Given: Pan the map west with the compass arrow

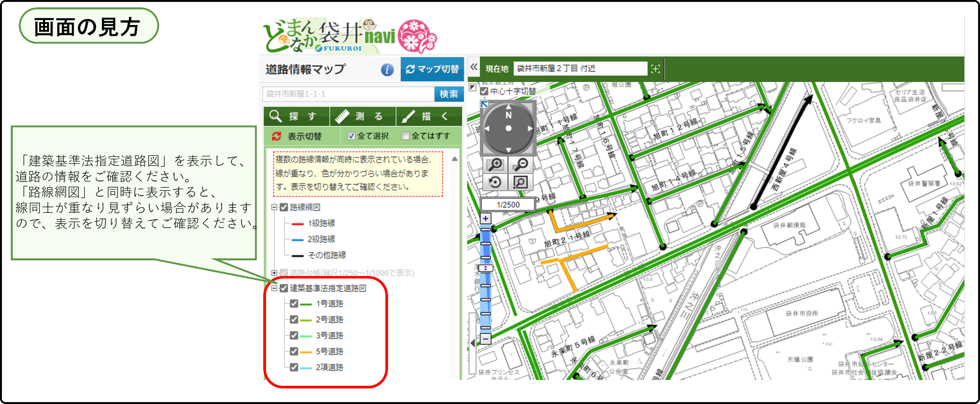Looking at the screenshot, I should (487, 128).
